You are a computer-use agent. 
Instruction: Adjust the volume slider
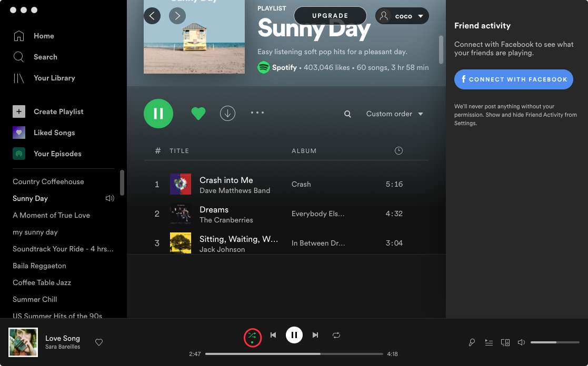point(555,342)
